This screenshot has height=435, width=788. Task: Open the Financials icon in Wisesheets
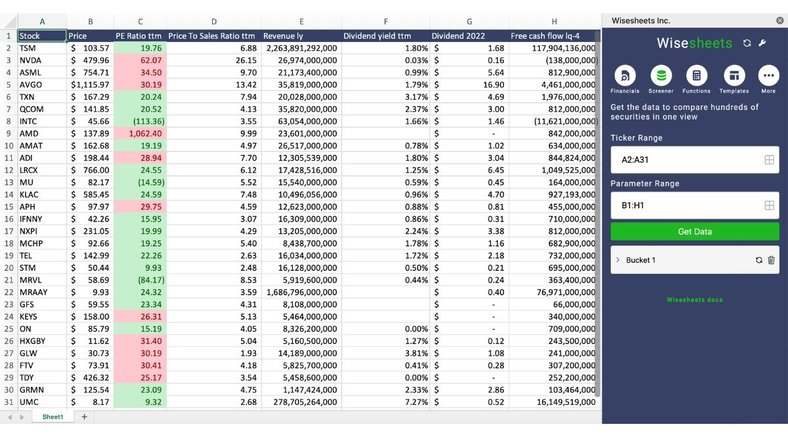pyautogui.click(x=625, y=76)
